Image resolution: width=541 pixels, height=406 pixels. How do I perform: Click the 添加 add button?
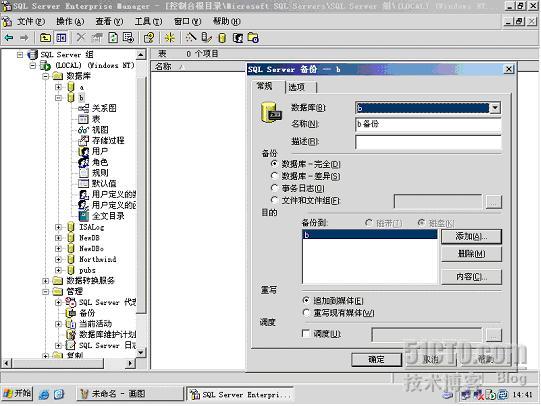pos(471,237)
